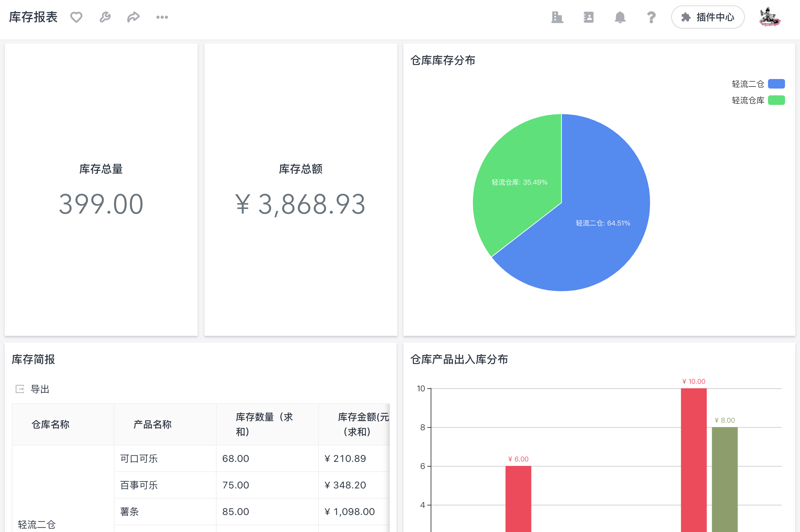Click the 导出 export link

(40, 389)
